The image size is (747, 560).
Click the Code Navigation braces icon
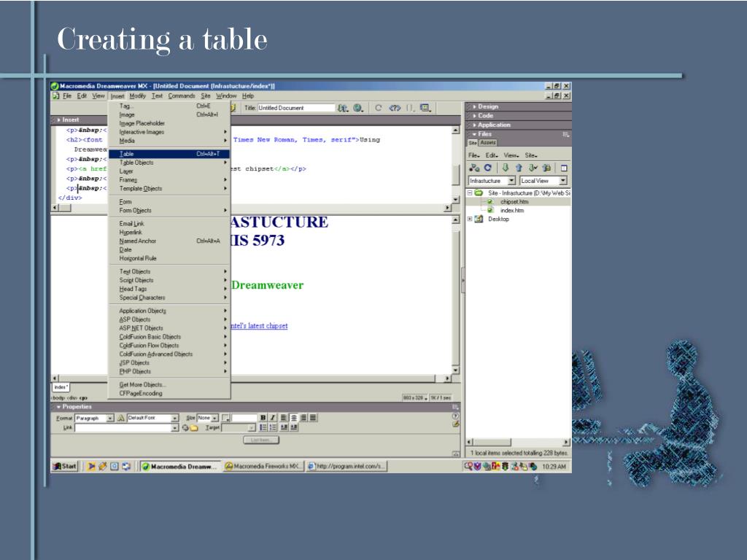pos(410,108)
